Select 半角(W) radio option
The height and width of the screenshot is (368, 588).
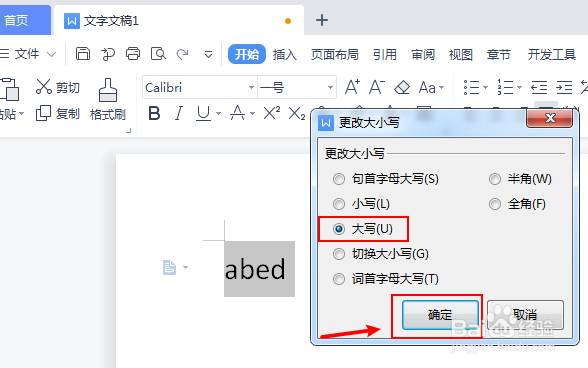[x=520, y=179]
